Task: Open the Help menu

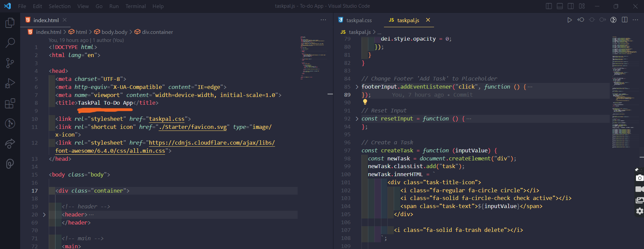Action: 158,6
